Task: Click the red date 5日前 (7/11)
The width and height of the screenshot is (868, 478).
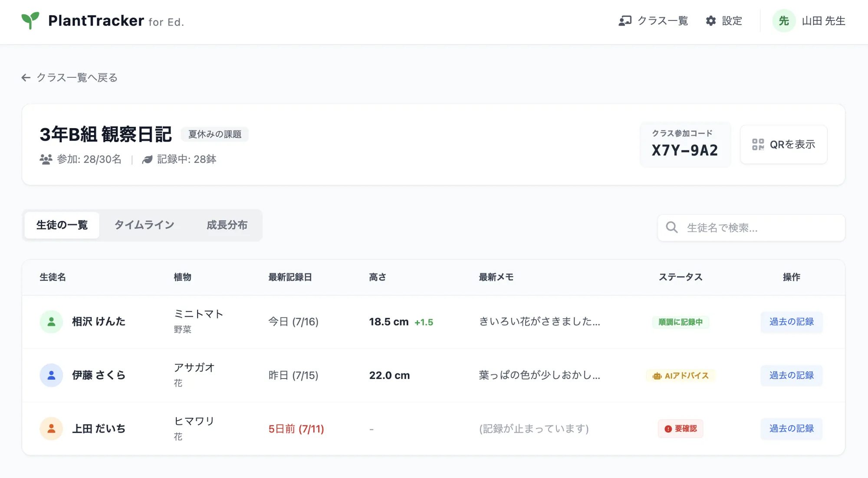Action: [296, 429]
